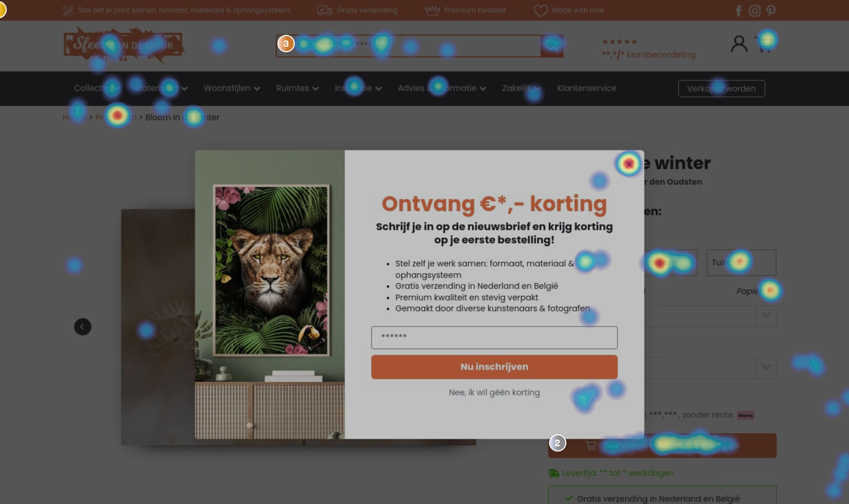This screenshot has width=849, height=504.
Task: Decline with 'Nee, ik wil géén korting'
Action: pyautogui.click(x=494, y=393)
